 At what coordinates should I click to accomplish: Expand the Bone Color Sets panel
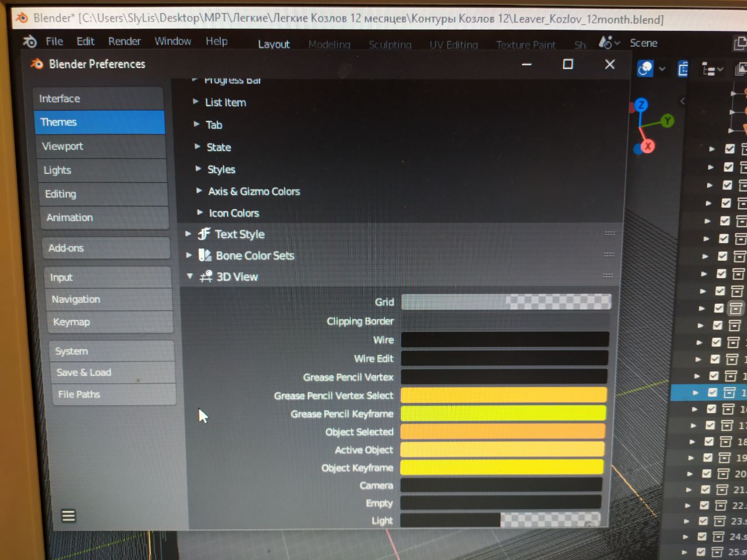point(189,255)
